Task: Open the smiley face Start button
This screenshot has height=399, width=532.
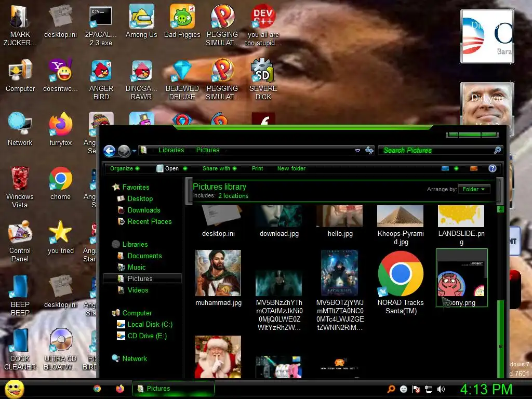Action: coord(15,389)
